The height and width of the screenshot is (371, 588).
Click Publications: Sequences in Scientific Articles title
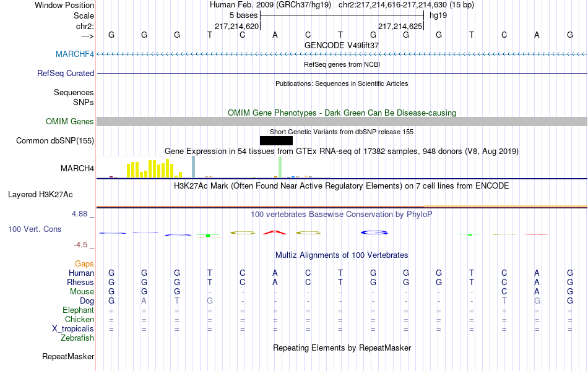342,83
